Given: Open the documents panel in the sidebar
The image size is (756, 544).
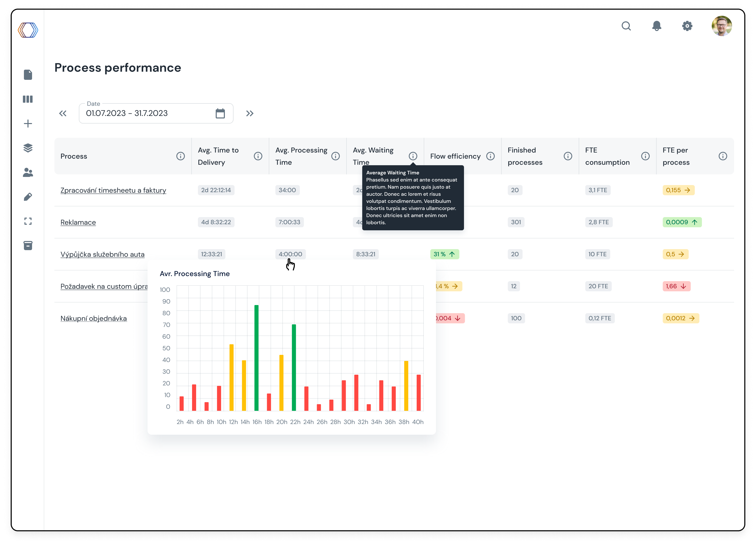Looking at the screenshot, I should 28,75.
